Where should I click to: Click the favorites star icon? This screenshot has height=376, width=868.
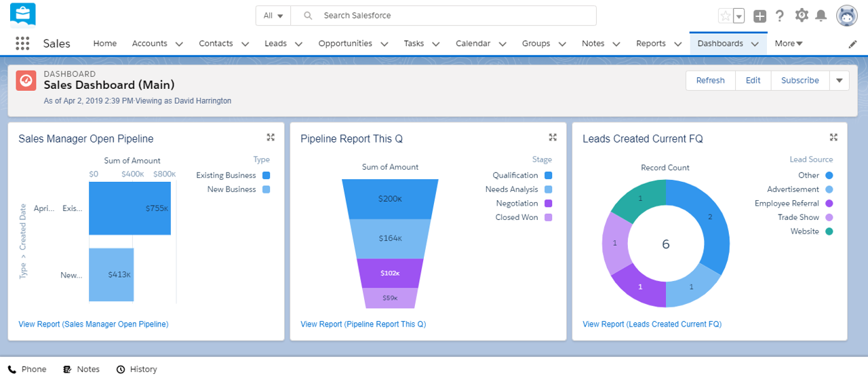coord(725,16)
